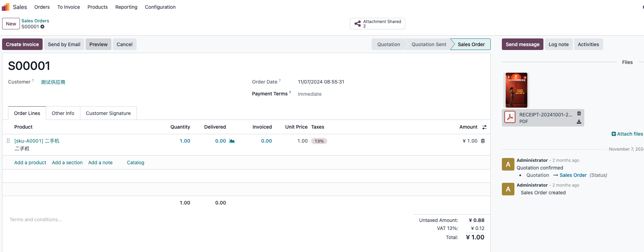The height and width of the screenshot is (252, 644).
Task: Click the Attachment Shared button
Action: [x=377, y=24]
